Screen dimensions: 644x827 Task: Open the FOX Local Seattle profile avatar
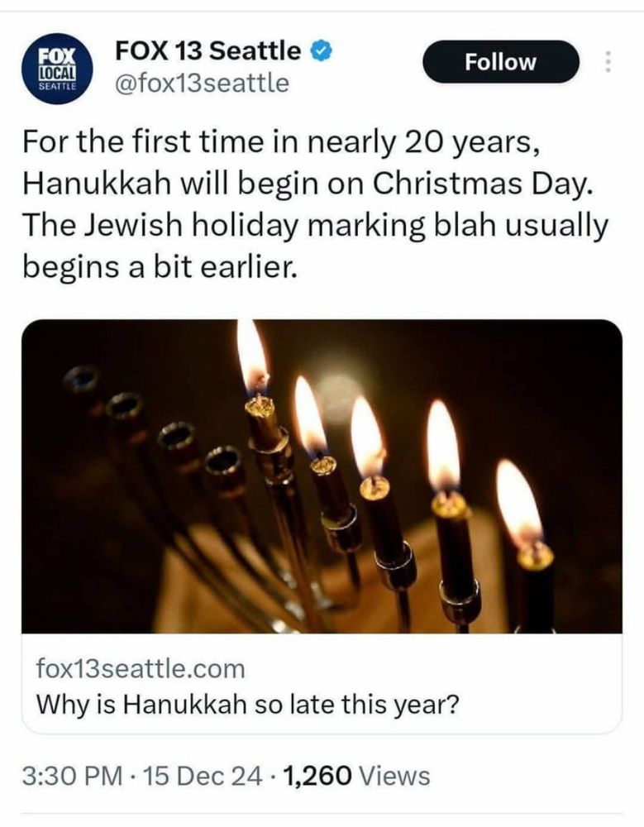57,69
